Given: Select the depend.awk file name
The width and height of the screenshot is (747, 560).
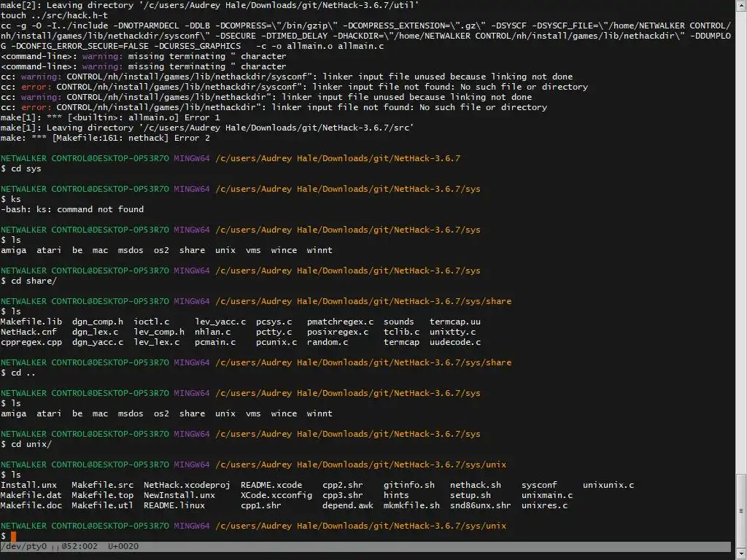Looking at the screenshot, I should point(348,506).
